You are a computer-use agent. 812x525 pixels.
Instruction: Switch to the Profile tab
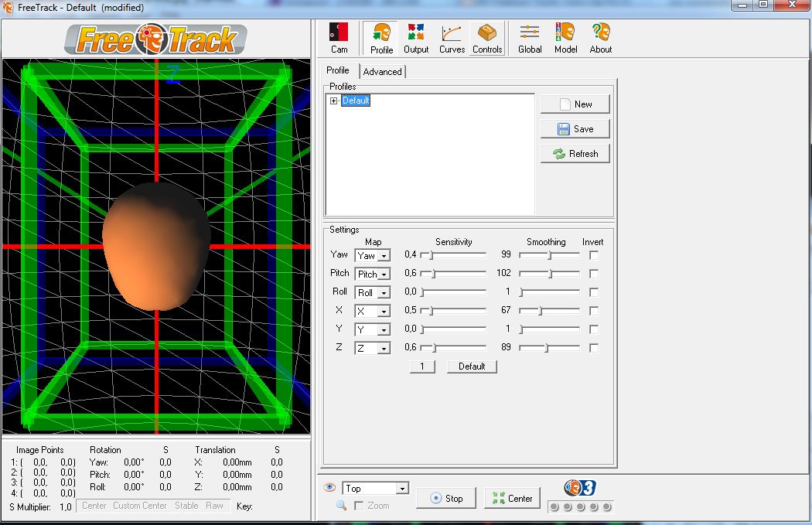click(x=338, y=70)
